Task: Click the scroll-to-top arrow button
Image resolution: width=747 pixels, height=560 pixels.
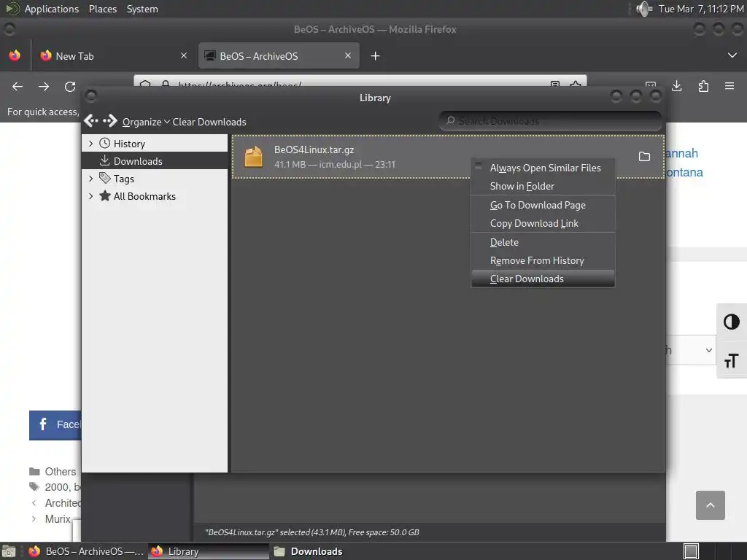Action: 711,505
